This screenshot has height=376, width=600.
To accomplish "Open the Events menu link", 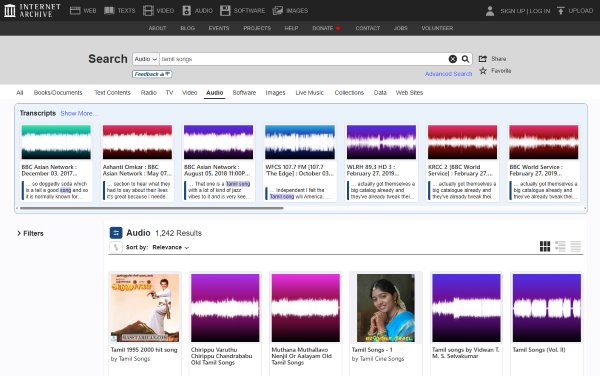I will (x=219, y=28).
